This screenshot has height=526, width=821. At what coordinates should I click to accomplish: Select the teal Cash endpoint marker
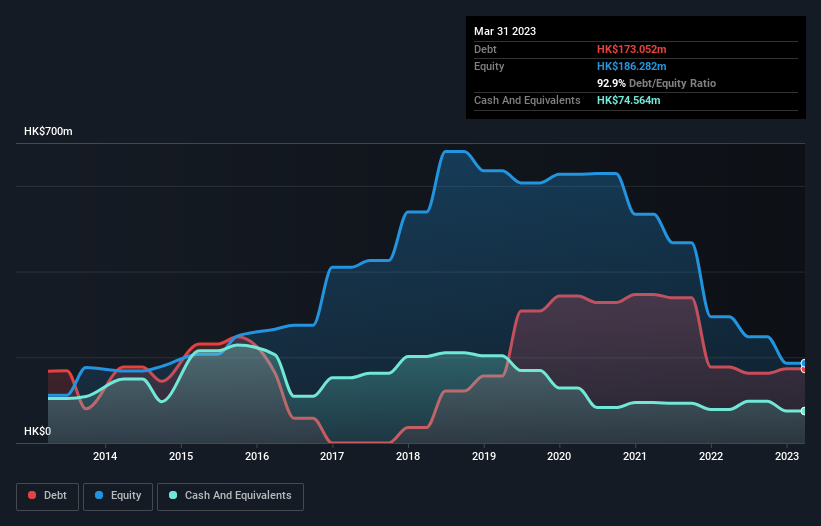tap(804, 411)
